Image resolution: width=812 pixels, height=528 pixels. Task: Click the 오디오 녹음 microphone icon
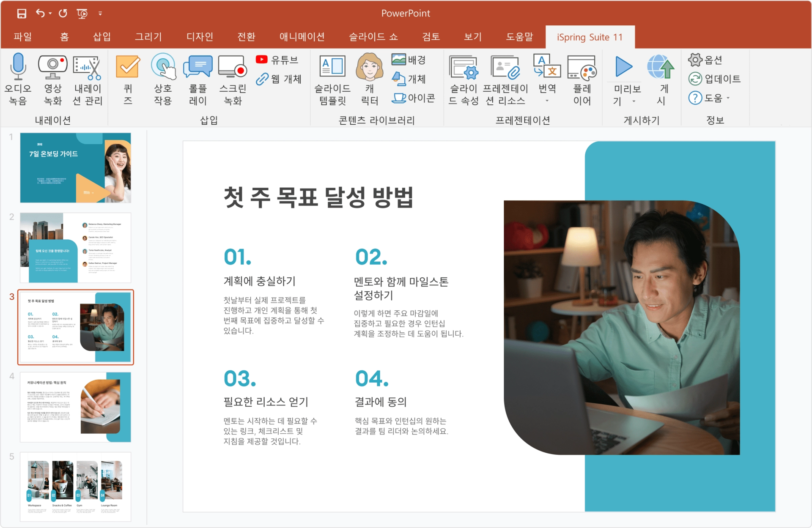pyautogui.click(x=18, y=66)
